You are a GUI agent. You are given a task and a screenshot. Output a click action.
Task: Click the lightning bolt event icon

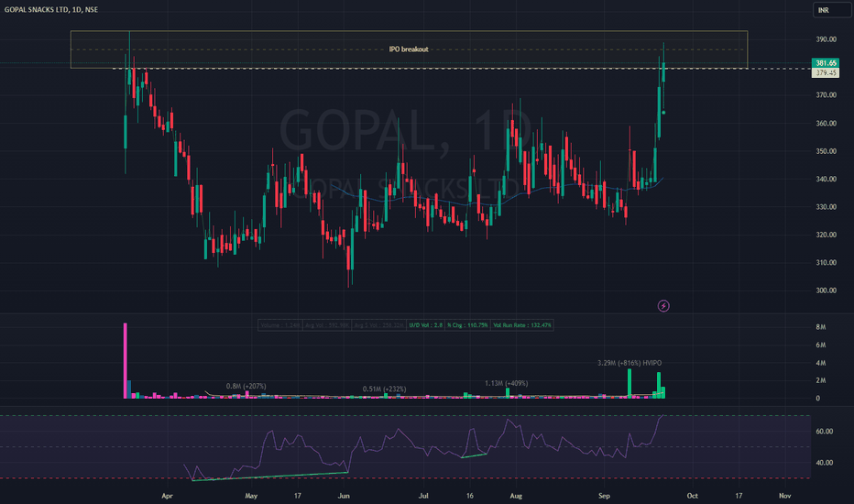coord(663,306)
